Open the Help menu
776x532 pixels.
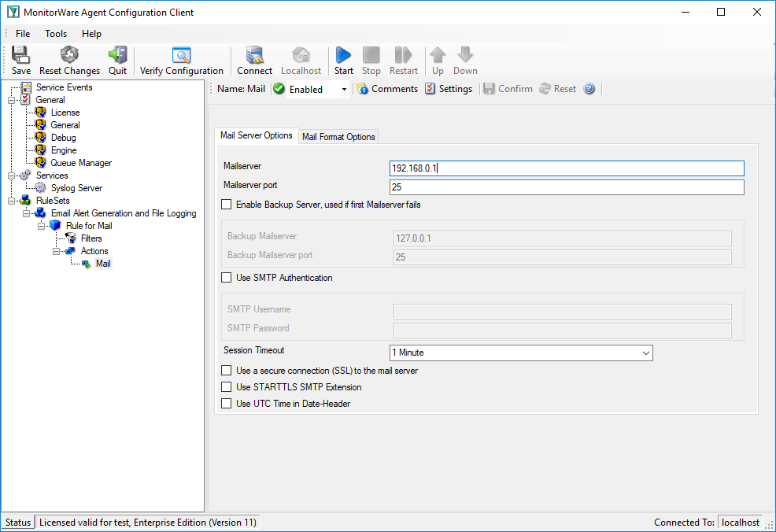click(91, 34)
